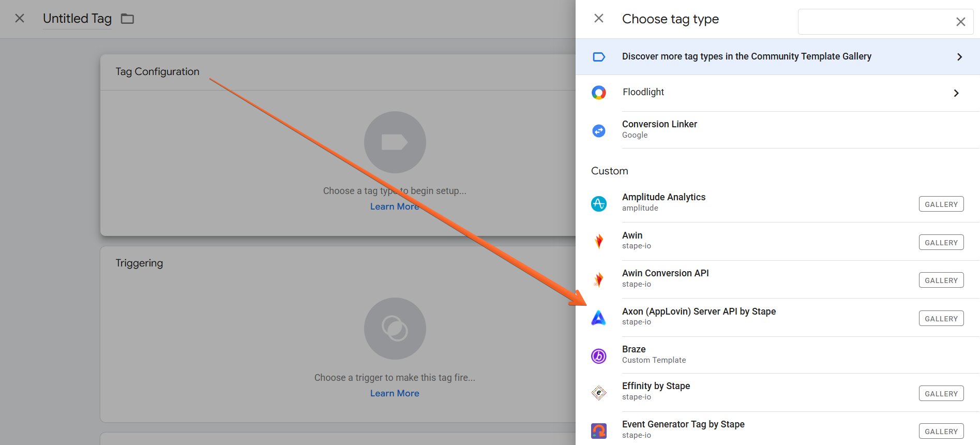Choose the Conversion Linker tag type
980x445 pixels.
pyautogui.click(x=778, y=130)
